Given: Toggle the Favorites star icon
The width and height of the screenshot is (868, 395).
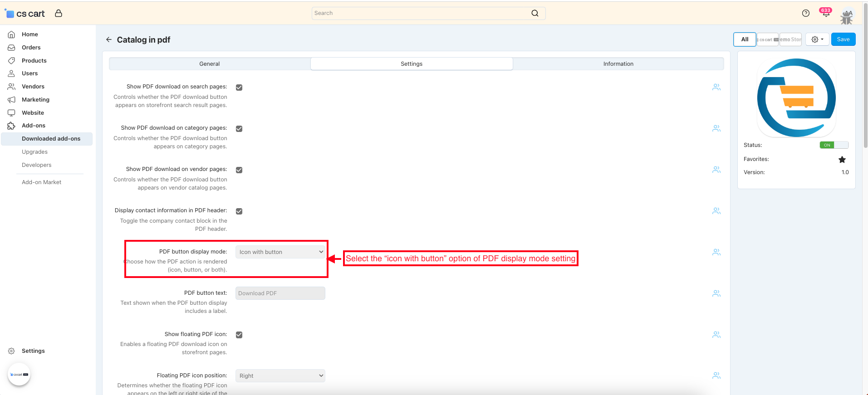Looking at the screenshot, I should 842,160.
